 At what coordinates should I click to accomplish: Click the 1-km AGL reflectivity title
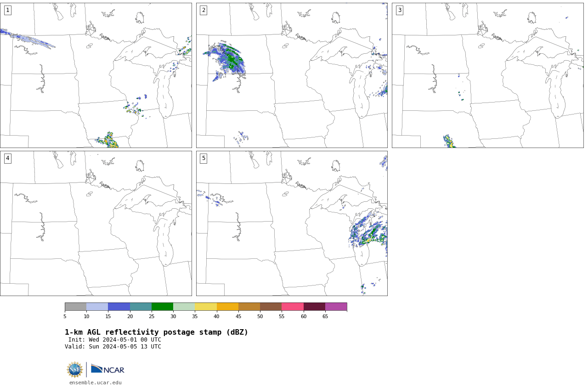tap(156, 332)
